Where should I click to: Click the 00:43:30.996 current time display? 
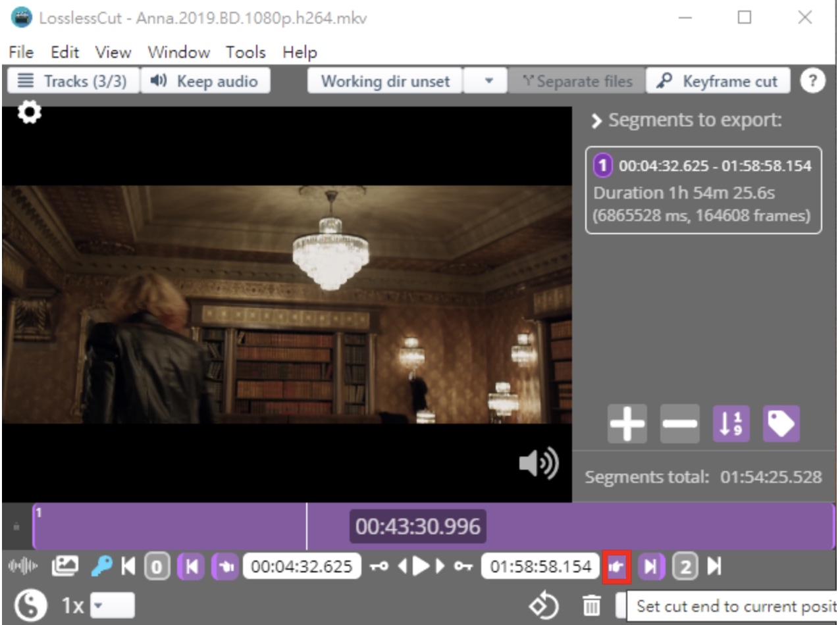click(418, 526)
